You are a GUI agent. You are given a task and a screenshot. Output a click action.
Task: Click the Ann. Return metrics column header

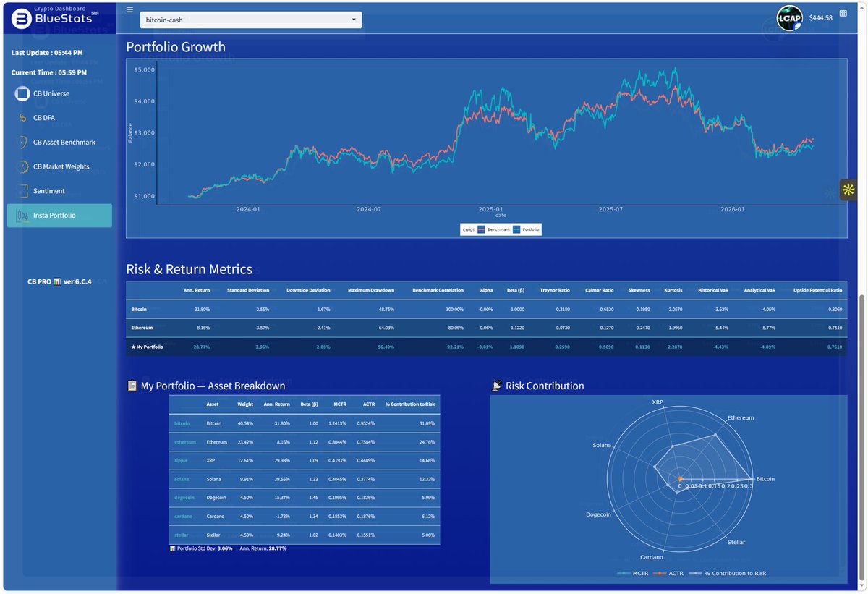pyautogui.click(x=197, y=290)
